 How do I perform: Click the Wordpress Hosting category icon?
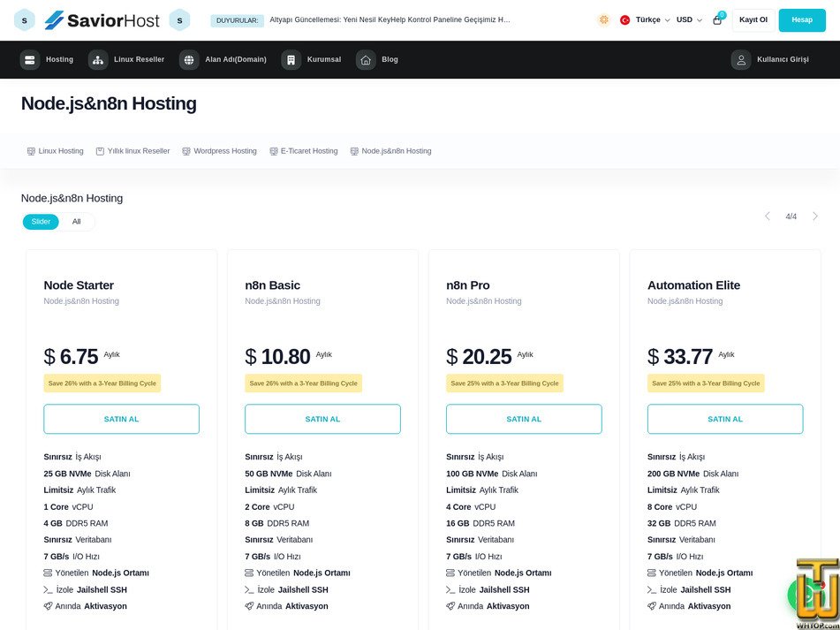click(x=186, y=152)
